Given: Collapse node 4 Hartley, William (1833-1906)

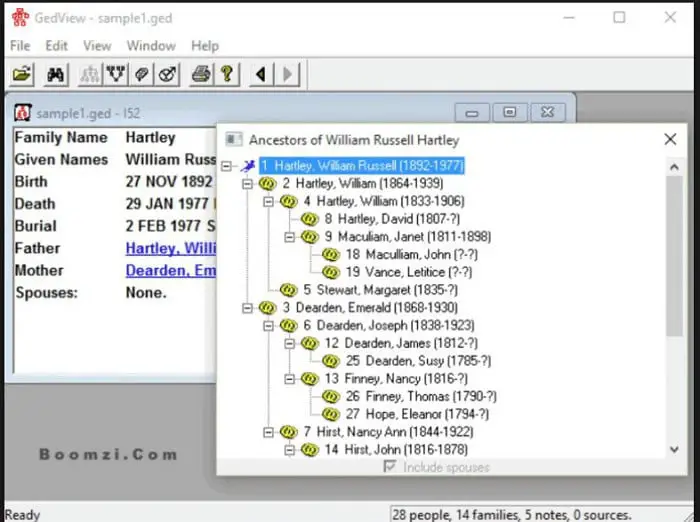Looking at the screenshot, I should pyautogui.click(x=268, y=201).
